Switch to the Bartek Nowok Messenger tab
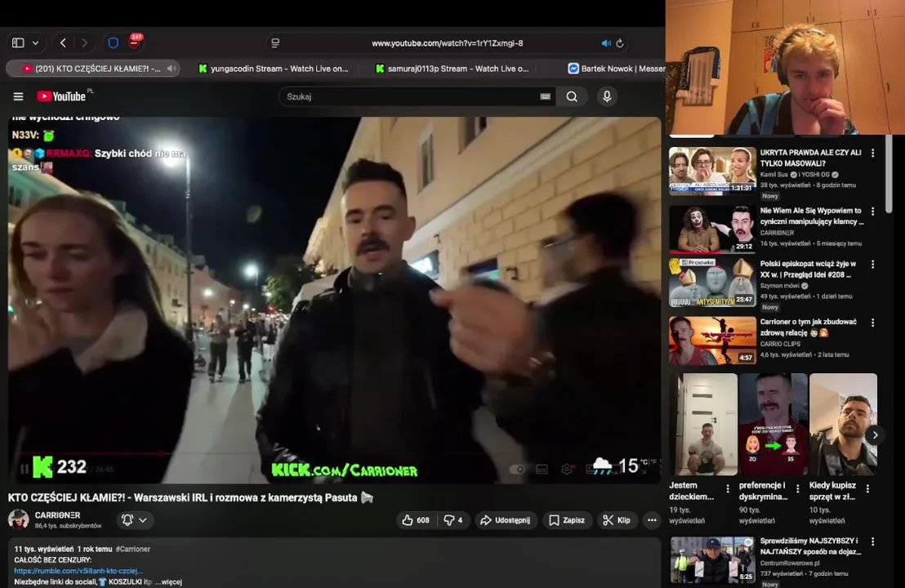The image size is (905, 588). coord(617,69)
